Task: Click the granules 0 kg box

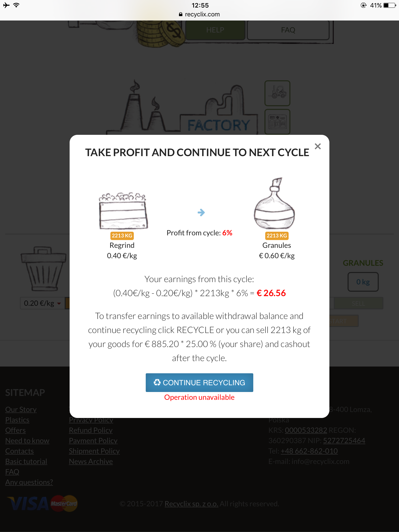Action: 363,282
